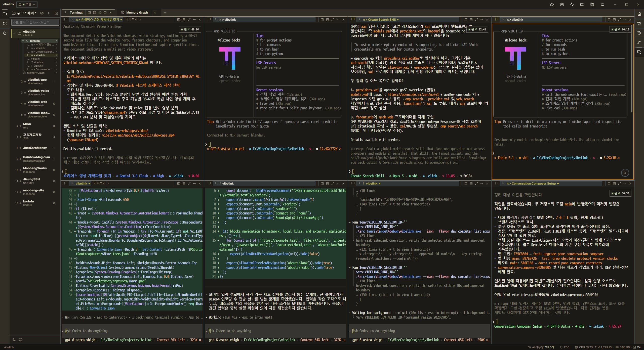Select JustEarnMoney workspace
Image resolution: width=644 pixels, height=350 pixels.
pos(35,148)
